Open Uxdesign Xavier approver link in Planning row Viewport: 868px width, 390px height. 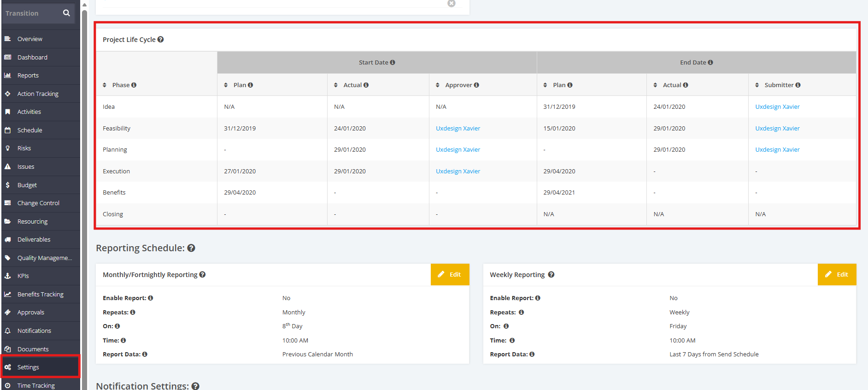pos(458,150)
